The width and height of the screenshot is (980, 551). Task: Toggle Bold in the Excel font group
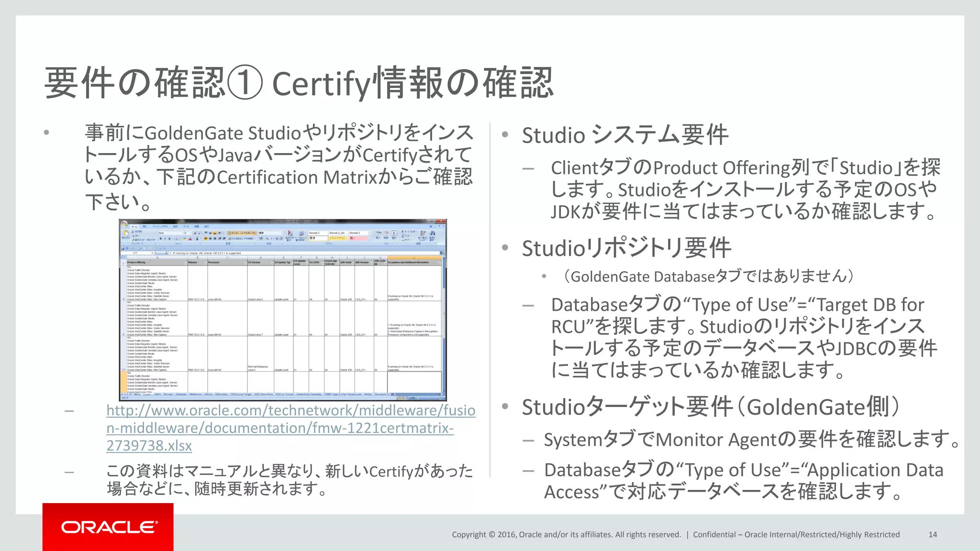(x=160, y=239)
